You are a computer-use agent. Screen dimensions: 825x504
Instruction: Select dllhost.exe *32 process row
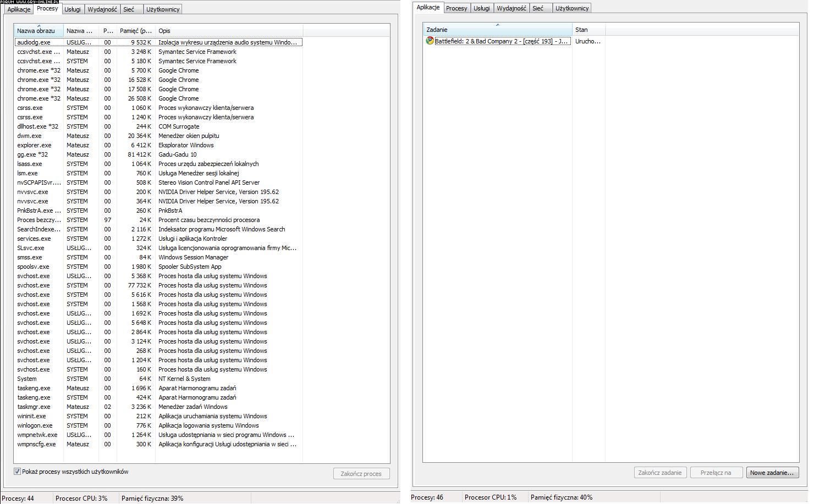(x=158, y=126)
